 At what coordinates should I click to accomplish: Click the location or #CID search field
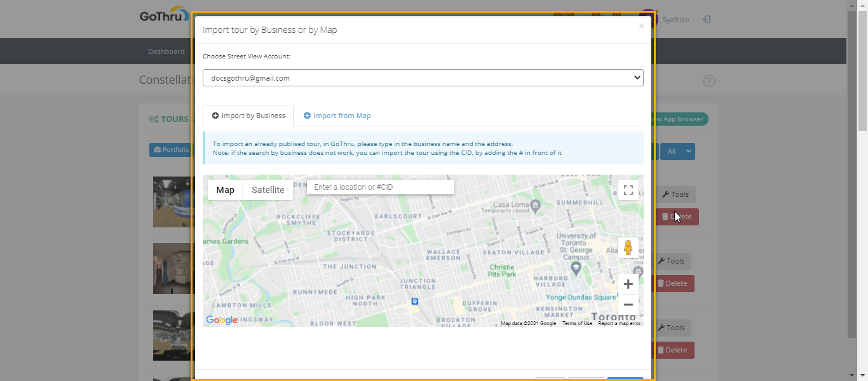(x=381, y=187)
